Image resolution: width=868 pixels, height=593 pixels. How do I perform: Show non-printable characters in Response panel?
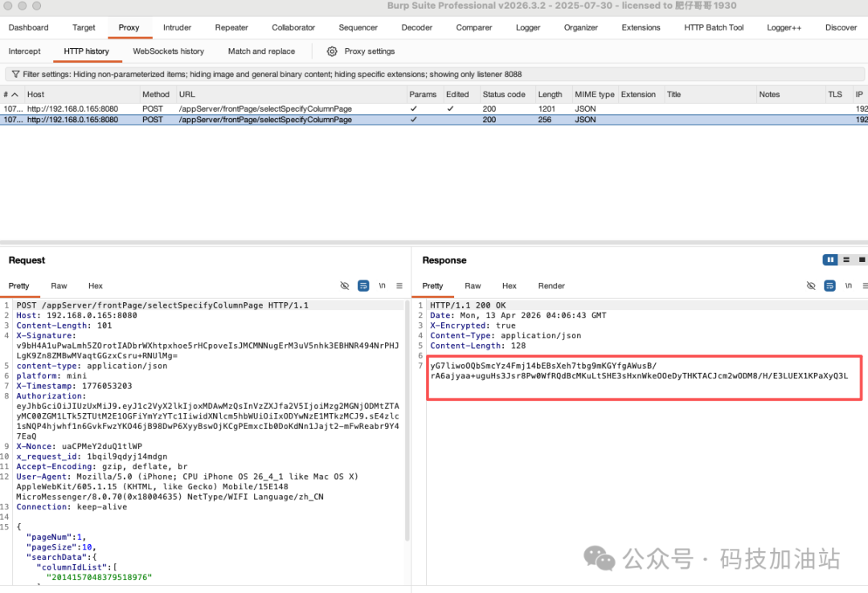[x=848, y=286]
